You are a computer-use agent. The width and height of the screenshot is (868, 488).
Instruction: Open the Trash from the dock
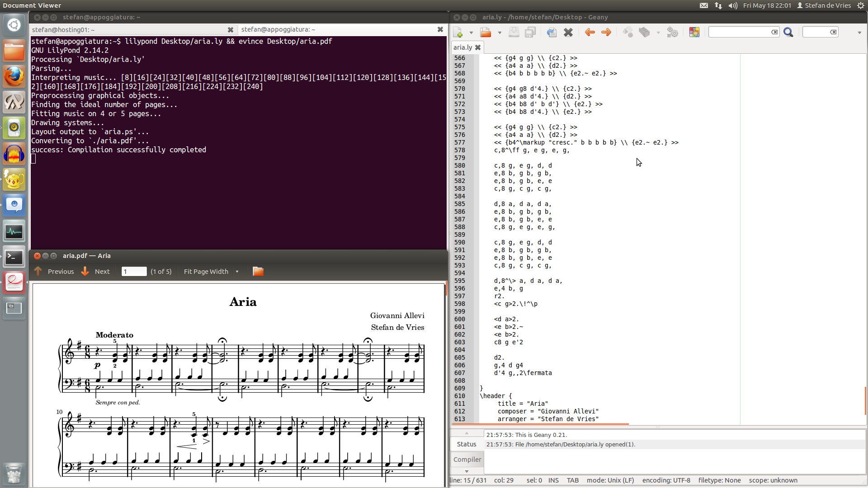tap(14, 474)
